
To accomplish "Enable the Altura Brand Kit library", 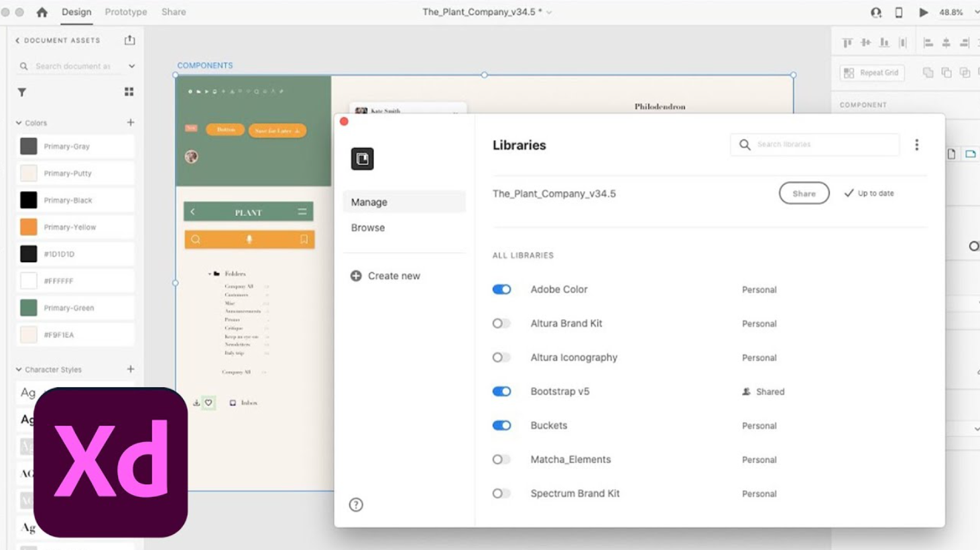I will (501, 323).
